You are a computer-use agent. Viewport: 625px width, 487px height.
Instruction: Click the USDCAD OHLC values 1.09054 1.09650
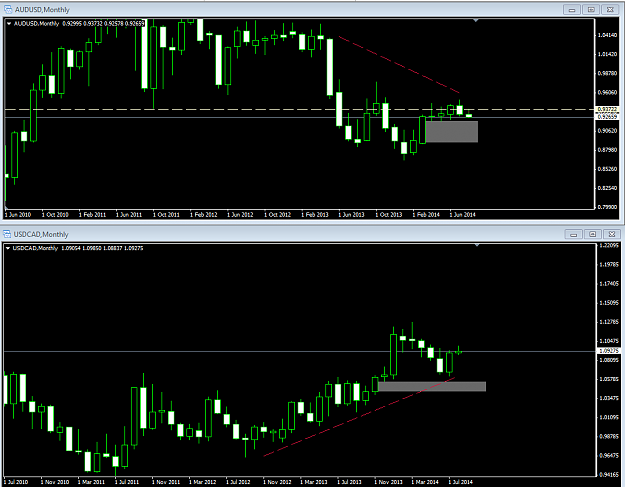point(81,248)
